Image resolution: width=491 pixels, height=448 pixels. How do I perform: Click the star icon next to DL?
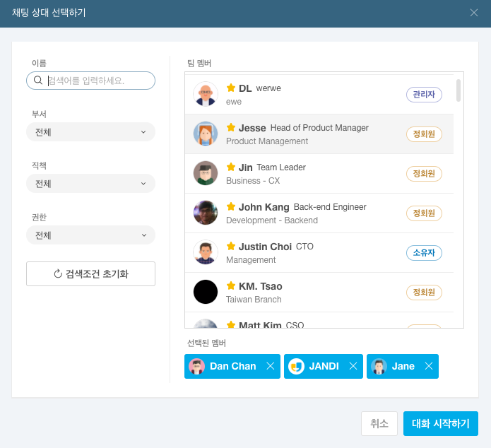click(231, 88)
